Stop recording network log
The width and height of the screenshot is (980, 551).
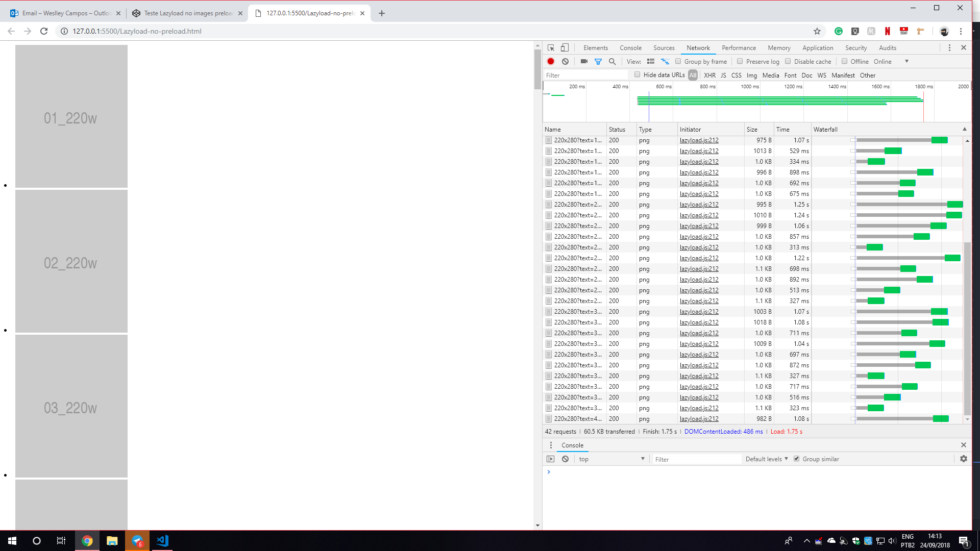(551, 61)
